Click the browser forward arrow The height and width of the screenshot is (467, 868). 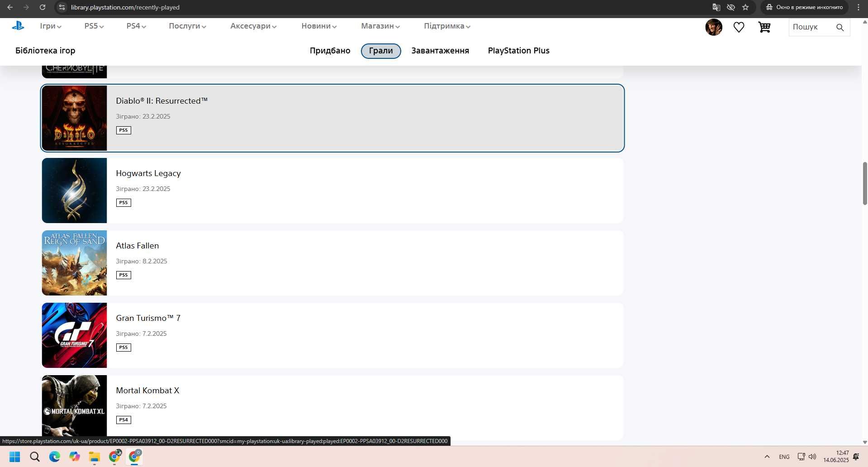[26, 7]
